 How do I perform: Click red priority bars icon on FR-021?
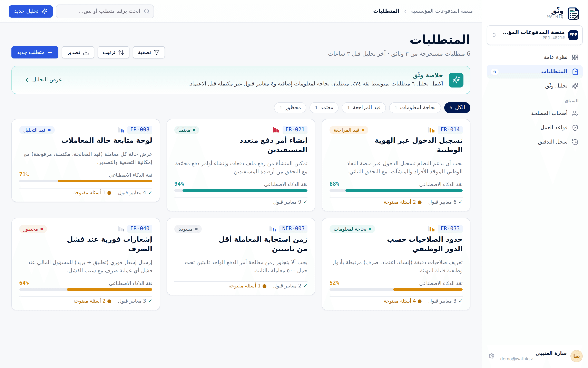[276, 130]
